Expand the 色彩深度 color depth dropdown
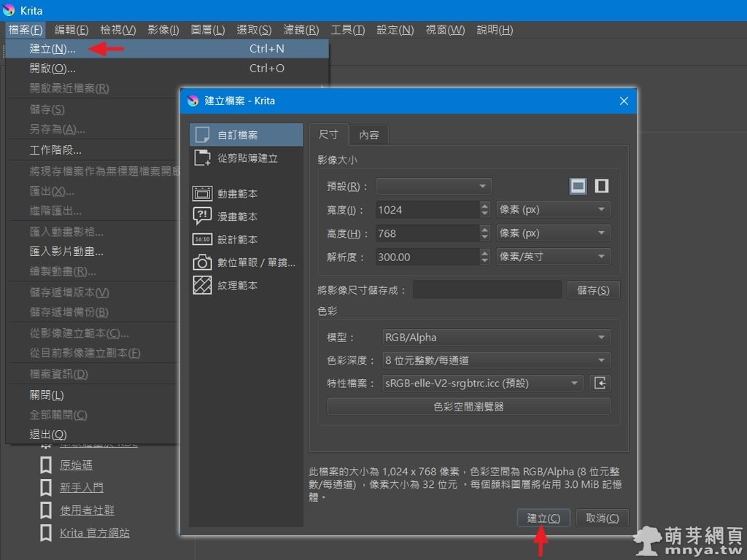The width and height of the screenshot is (747, 560). [496, 360]
